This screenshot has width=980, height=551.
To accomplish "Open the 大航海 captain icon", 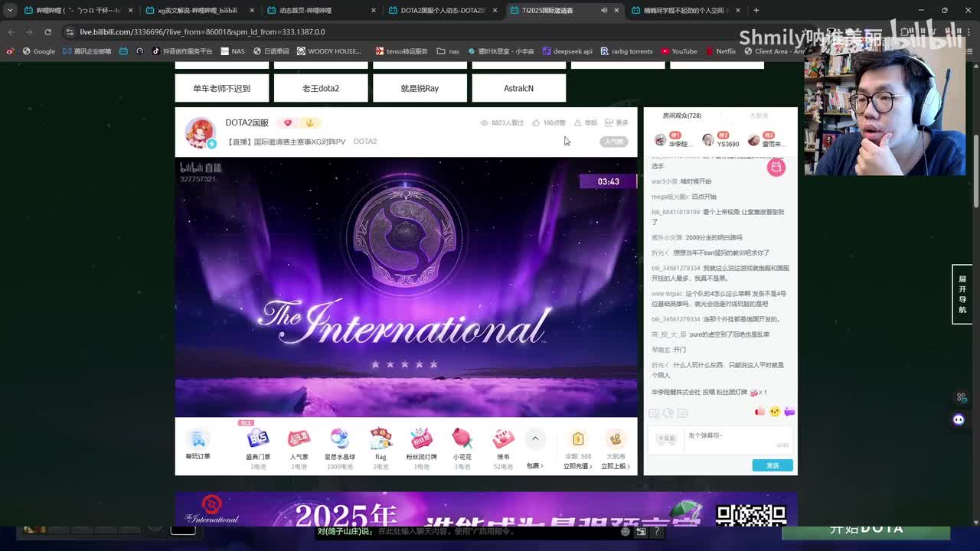I will coord(615,439).
